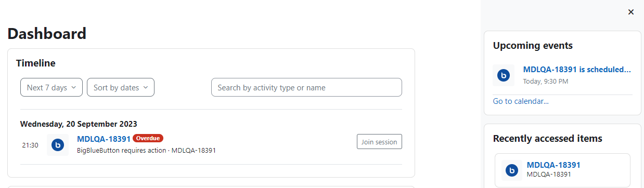Follow the Go to calendar link

point(521,101)
